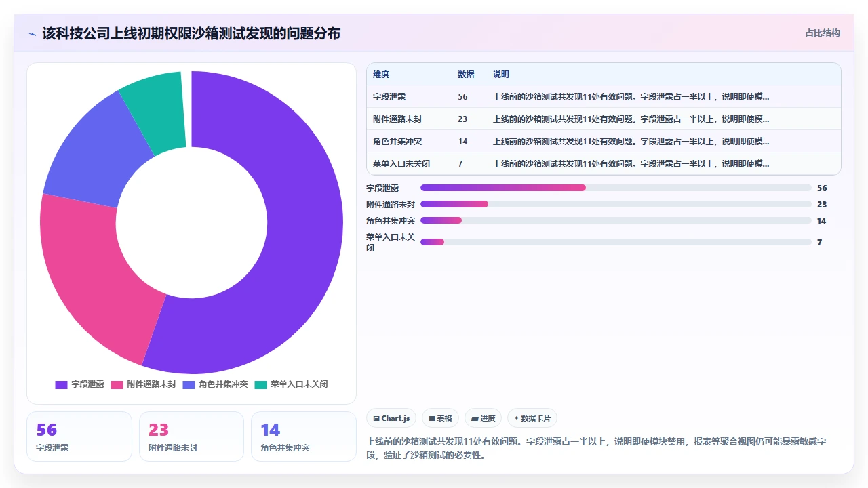The image size is (868, 488).
Task: Toggle the 附件通路未封 legend swatch
Action: (x=117, y=384)
